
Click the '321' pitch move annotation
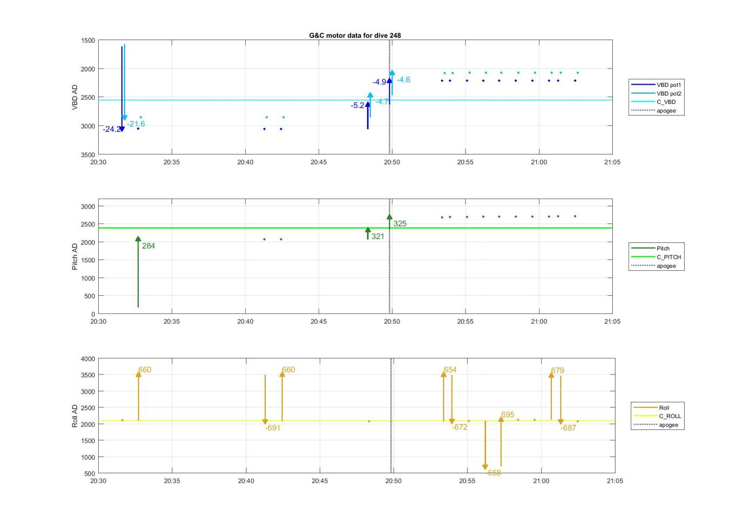tap(378, 236)
